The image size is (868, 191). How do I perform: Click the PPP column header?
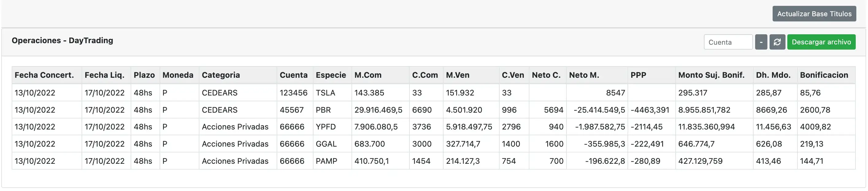coord(638,75)
